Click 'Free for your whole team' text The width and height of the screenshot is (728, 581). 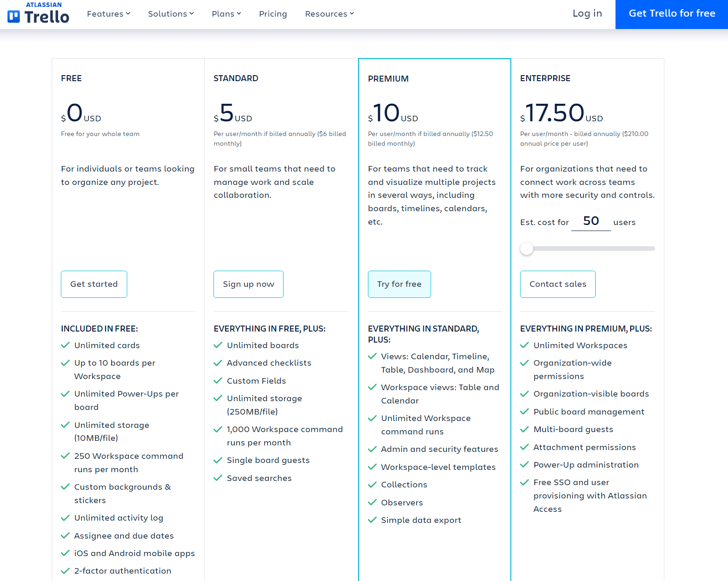100,134
